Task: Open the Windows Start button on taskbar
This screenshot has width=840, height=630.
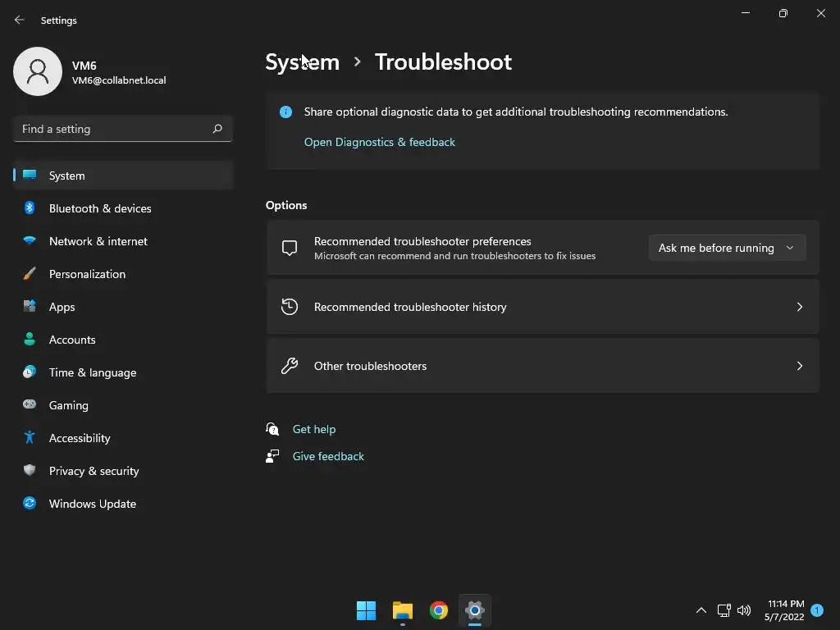Action: (x=367, y=610)
